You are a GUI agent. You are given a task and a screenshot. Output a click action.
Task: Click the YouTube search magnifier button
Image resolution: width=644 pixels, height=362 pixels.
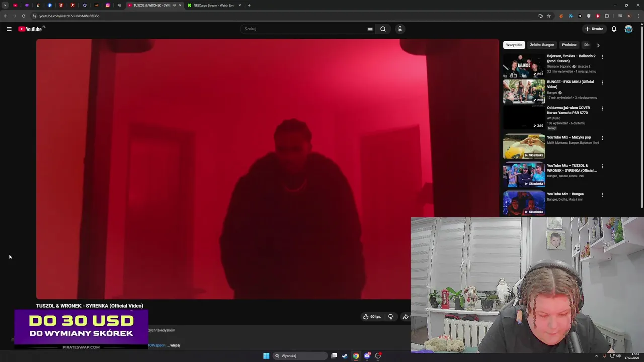383,29
